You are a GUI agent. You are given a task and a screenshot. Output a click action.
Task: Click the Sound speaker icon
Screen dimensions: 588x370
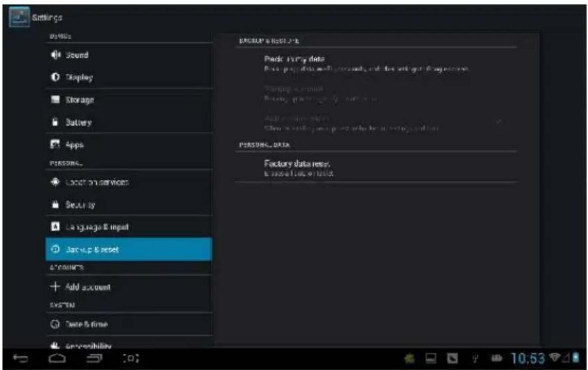tap(56, 55)
